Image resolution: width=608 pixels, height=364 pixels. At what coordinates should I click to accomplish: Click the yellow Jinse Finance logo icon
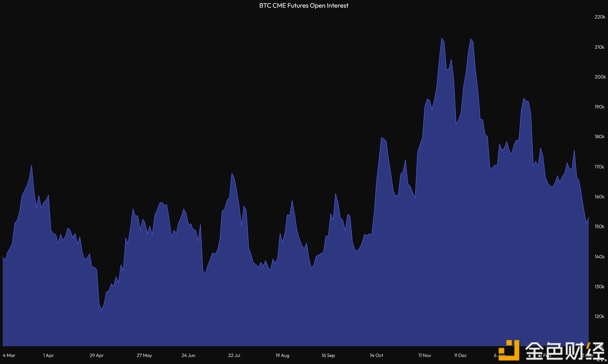click(x=509, y=350)
